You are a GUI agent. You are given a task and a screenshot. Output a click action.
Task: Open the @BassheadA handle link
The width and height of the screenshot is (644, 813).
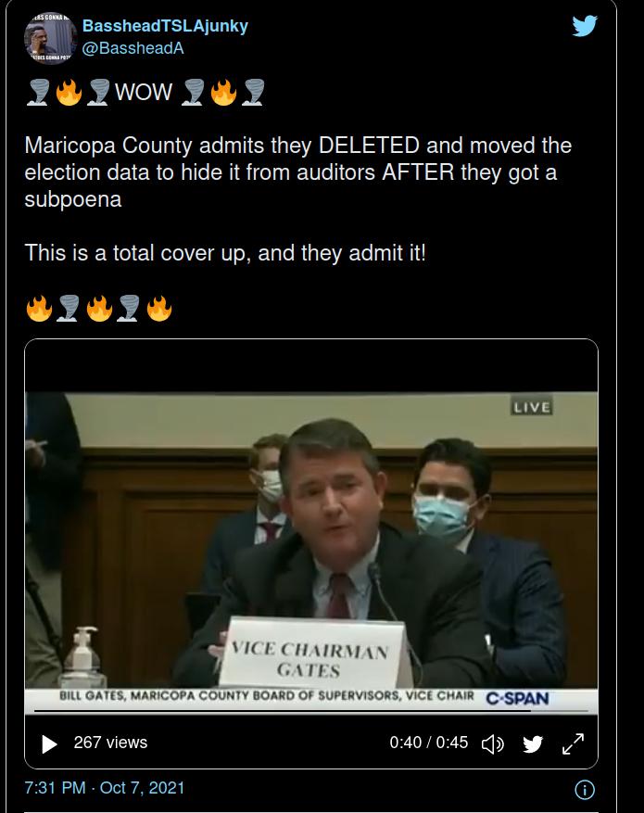[x=133, y=48]
